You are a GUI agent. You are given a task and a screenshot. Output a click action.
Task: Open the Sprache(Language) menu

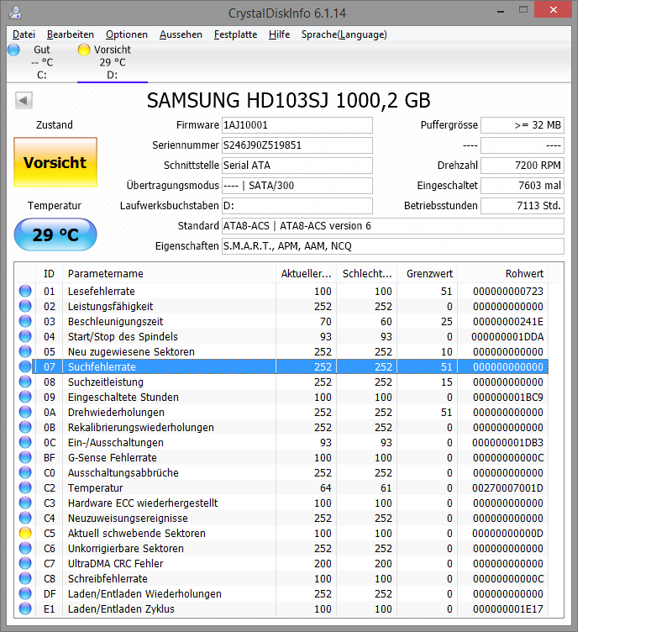344,34
